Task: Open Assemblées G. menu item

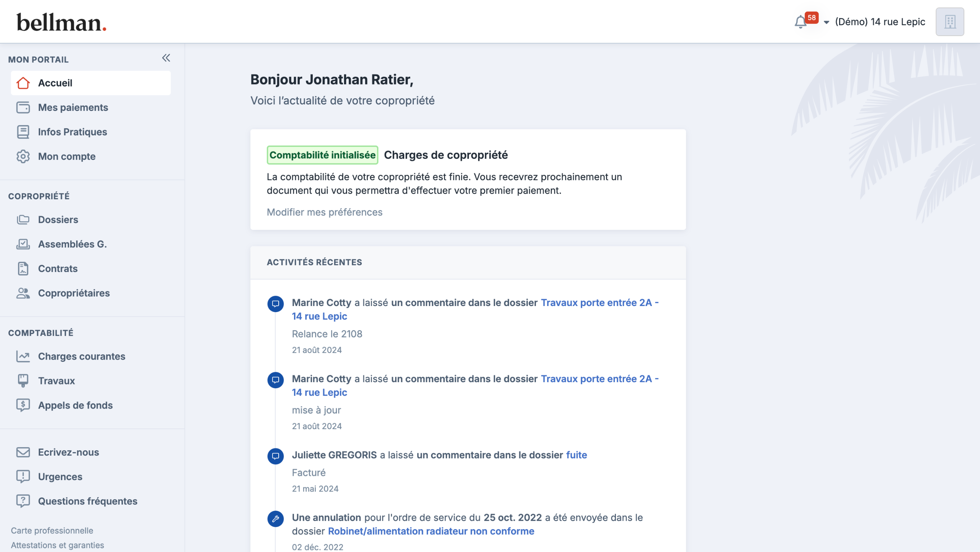Action: click(x=72, y=244)
